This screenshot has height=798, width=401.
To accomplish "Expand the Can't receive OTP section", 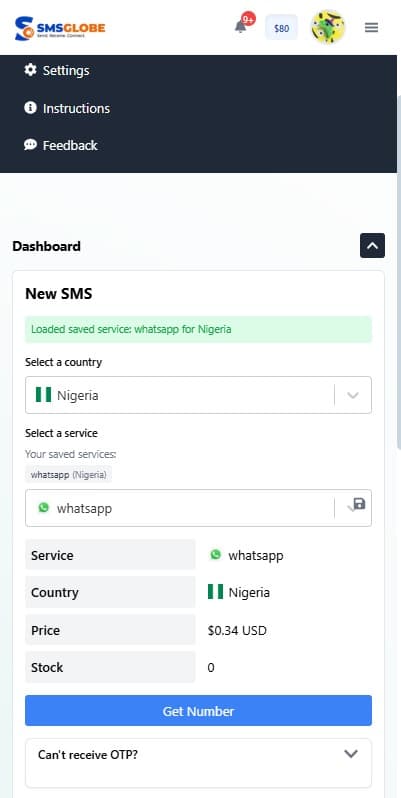I will click(351, 754).
